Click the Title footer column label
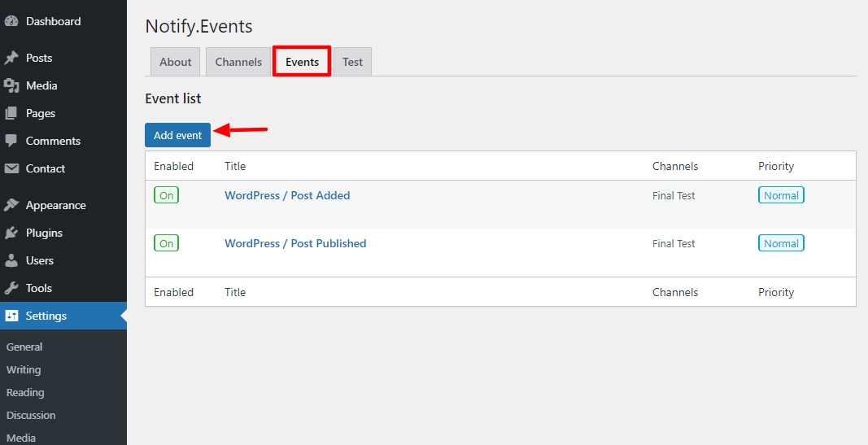 tap(235, 292)
